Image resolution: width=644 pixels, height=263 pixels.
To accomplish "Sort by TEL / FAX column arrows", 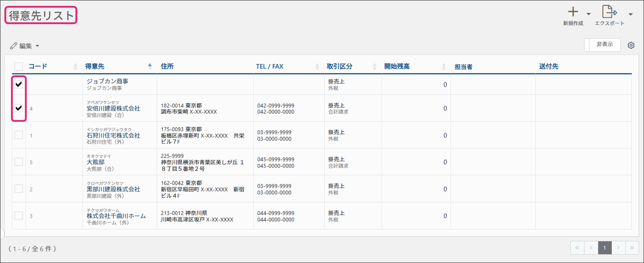I will coord(317,67).
